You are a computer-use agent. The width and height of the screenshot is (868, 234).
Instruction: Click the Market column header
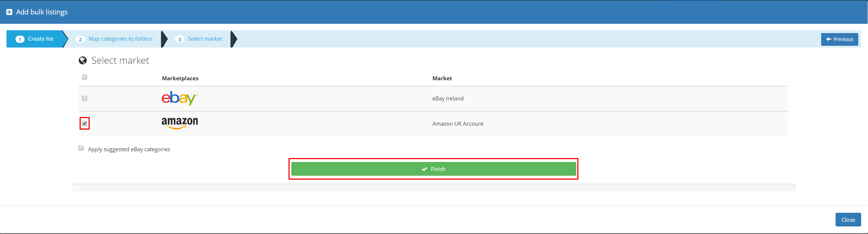442,78
